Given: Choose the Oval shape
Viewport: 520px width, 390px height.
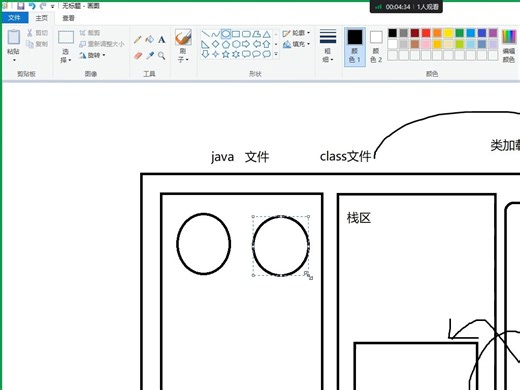Looking at the screenshot, I should point(226,34).
